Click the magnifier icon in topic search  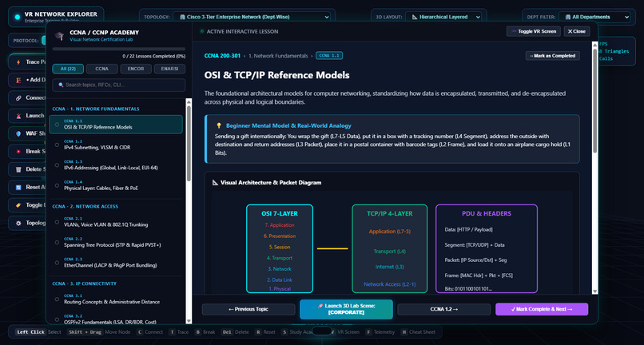(61, 85)
